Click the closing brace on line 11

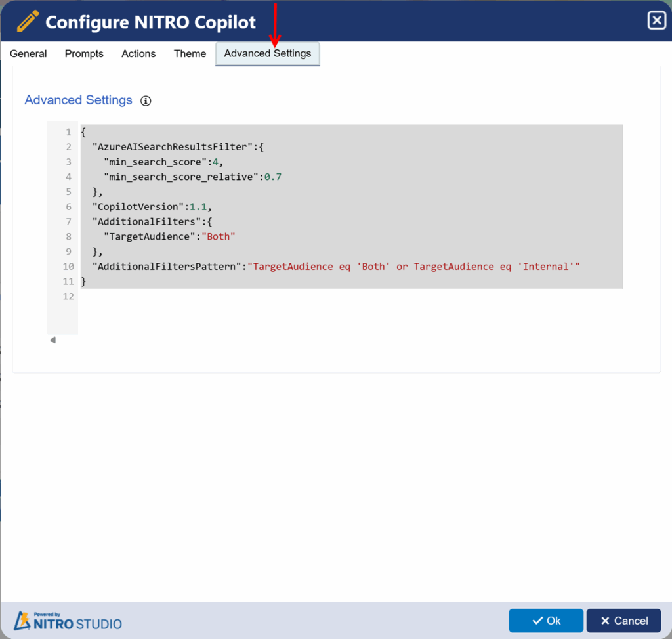[x=83, y=281]
